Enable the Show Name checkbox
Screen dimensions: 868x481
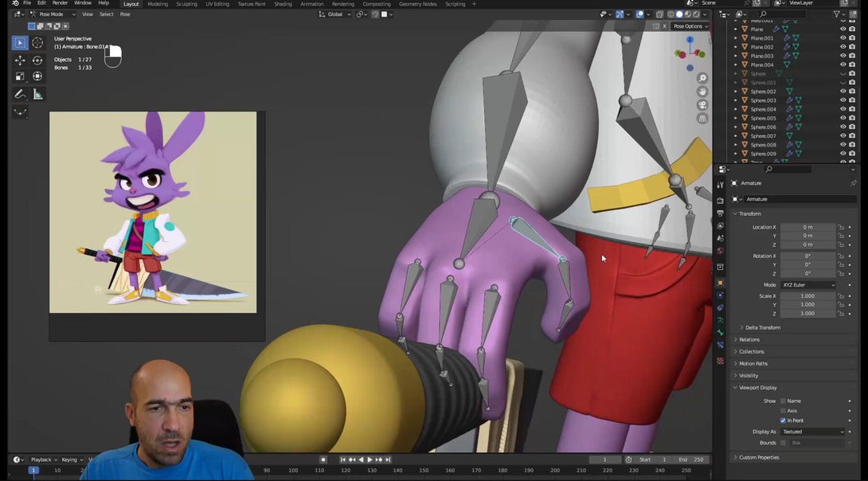point(783,401)
